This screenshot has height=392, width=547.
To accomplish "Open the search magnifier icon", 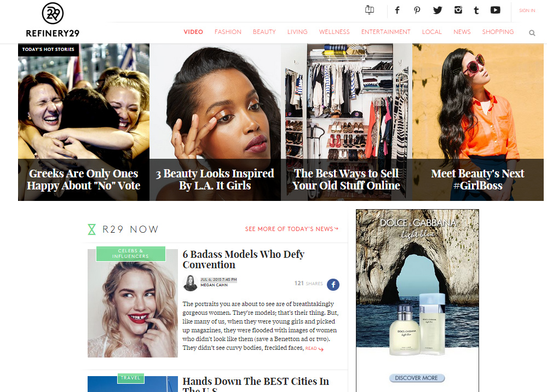I will [532, 33].
